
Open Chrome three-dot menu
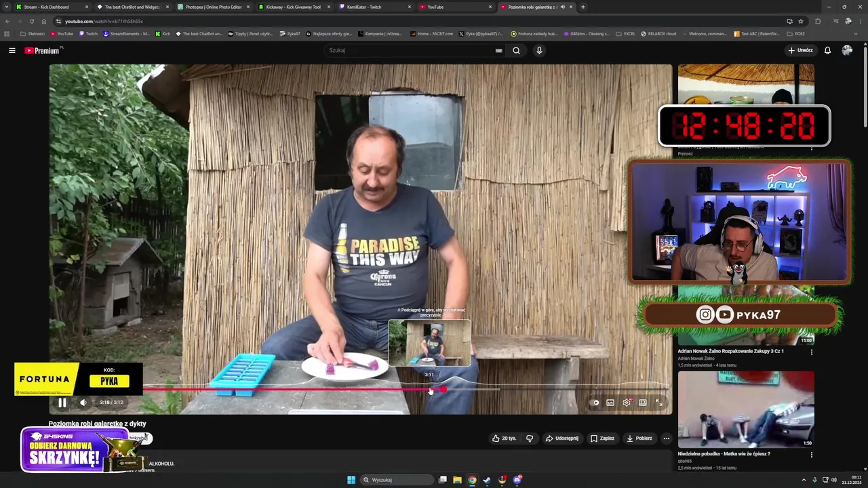(x=860, y=21)
